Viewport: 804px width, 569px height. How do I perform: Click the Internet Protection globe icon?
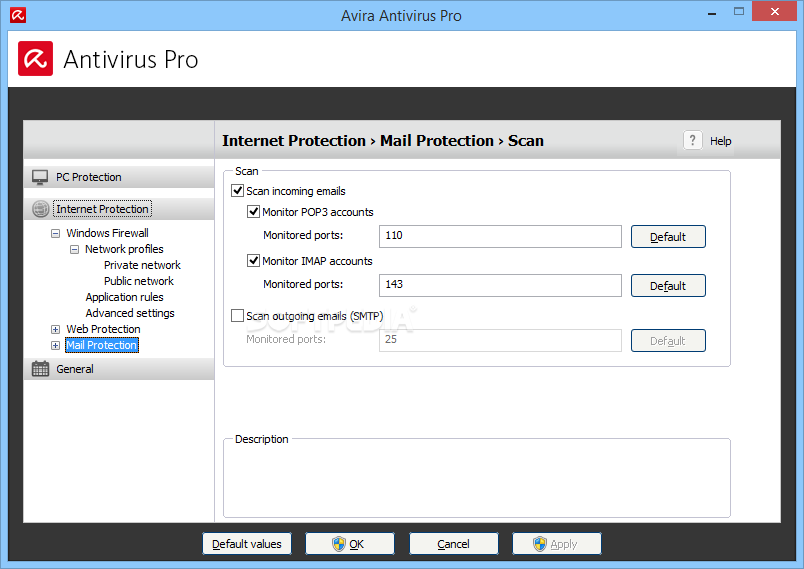[41, 209]
